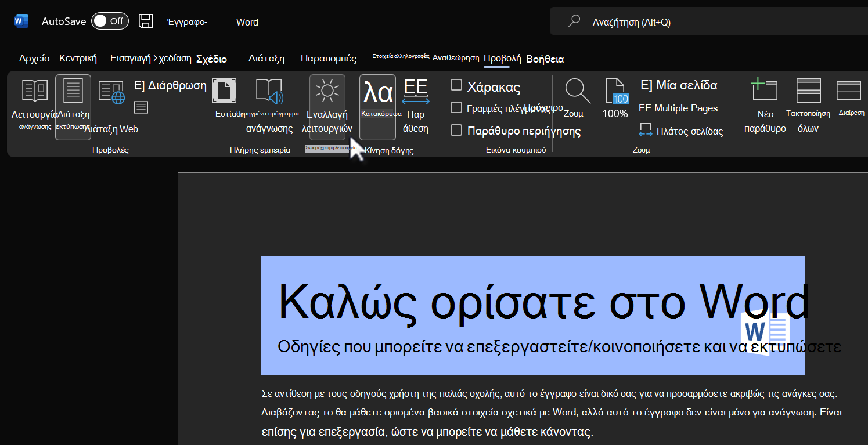Select Διάταξη εκτύπωσης view
Screen dimensions: 868x445
point(73,107)
